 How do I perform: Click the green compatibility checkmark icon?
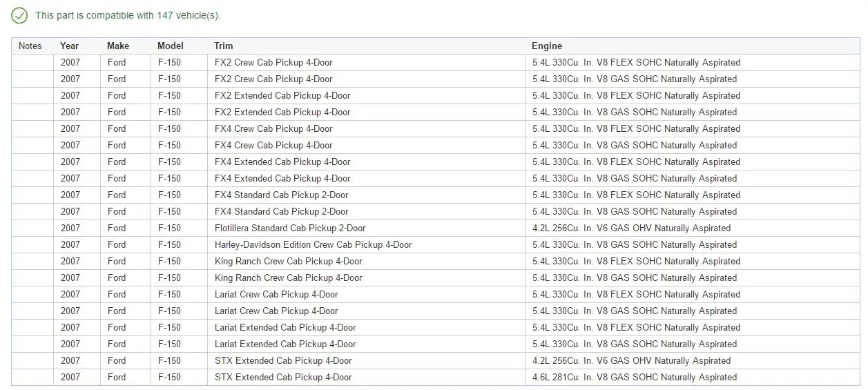click(19, 15)
